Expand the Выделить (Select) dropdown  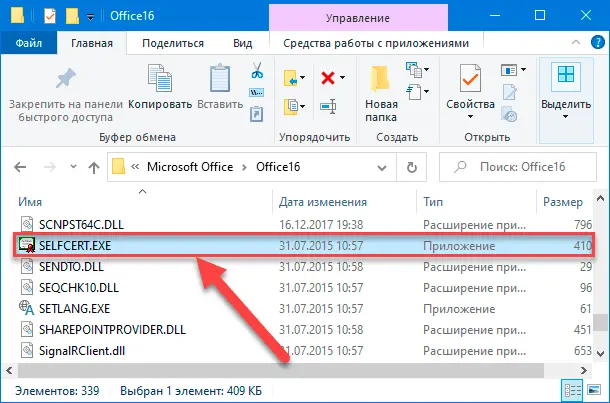pyautogui.click(x=565, y=88)
